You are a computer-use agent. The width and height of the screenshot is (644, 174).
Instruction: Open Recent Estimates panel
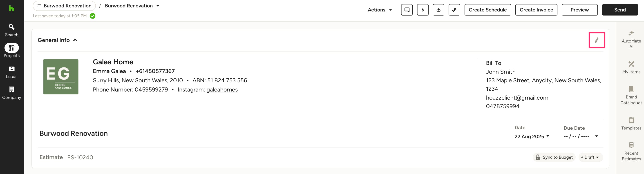click(631, 151)
